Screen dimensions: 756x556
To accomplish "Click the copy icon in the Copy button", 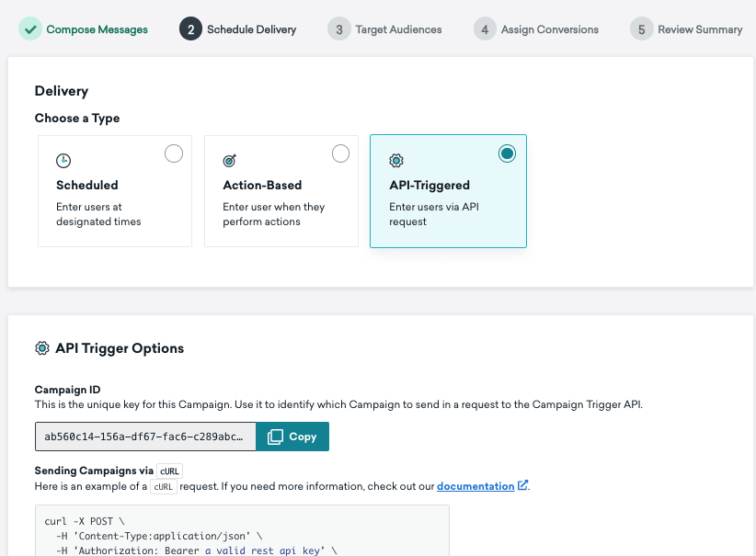I will point(275,437).
